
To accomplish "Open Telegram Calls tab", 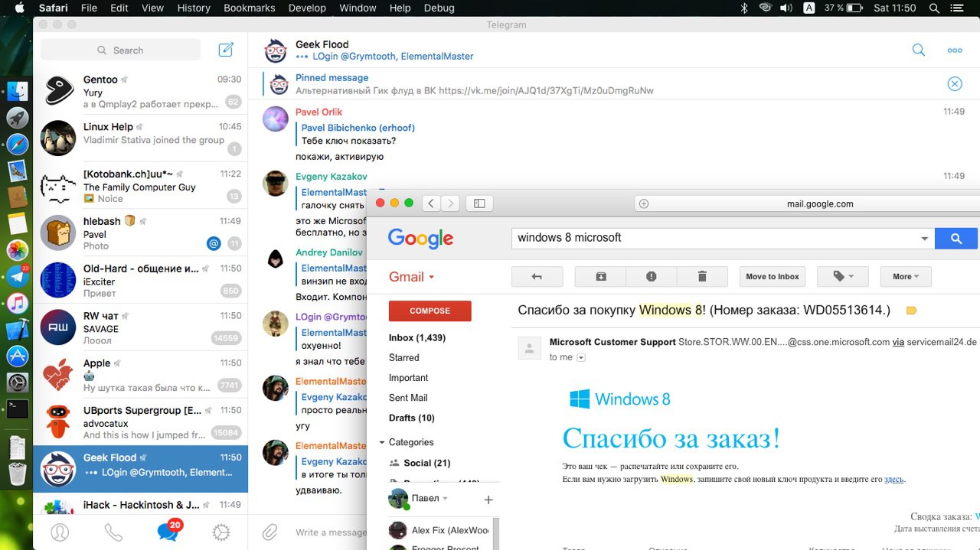I will pyautogui.click(x=113, y=532).
